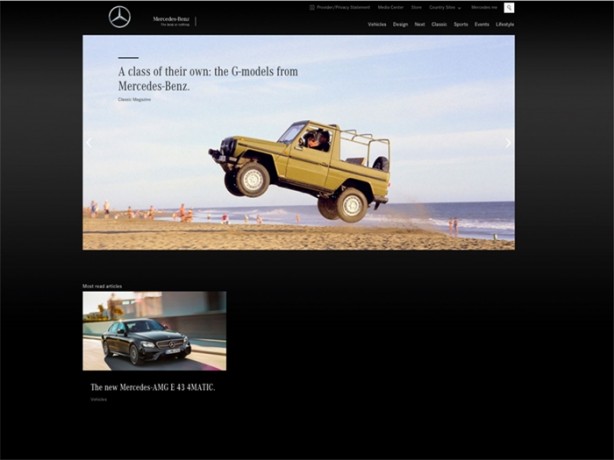Go to the Lifestyle section
This screenshot has height=460, width=614.
pyautogui.click(x=505, y=24)
